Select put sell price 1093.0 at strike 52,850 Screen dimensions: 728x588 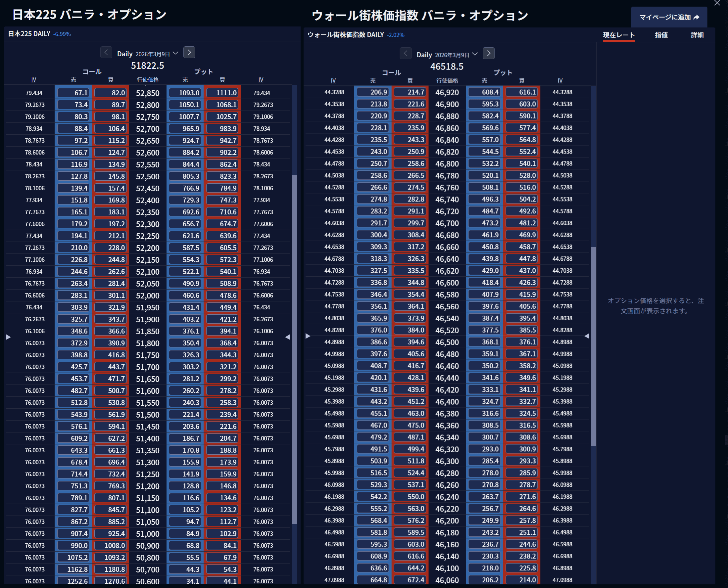[x=185, y=92]
